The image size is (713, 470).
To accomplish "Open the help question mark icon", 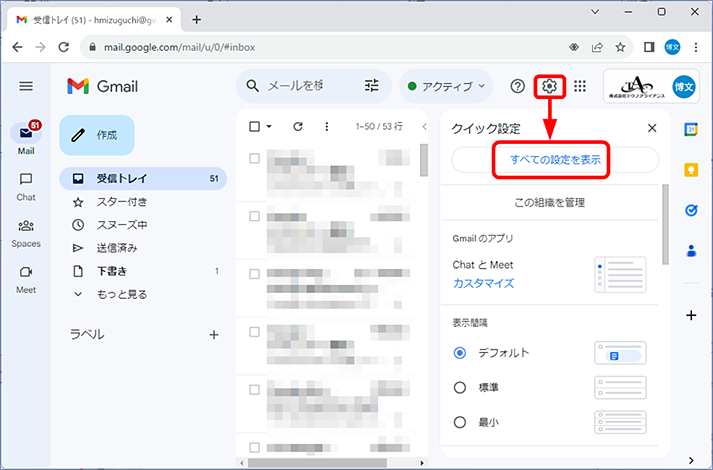I will pyautogui.click(x=517, y=86).
